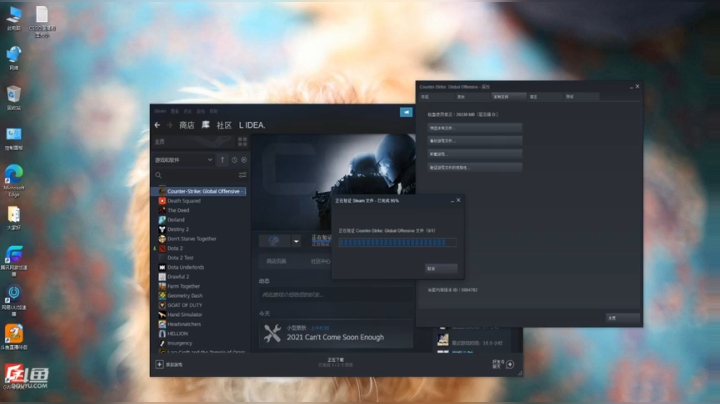This screenshot has width=720, height=404.
Task: Open dropdown arrow beside the play button
Action: click(296, 241)
